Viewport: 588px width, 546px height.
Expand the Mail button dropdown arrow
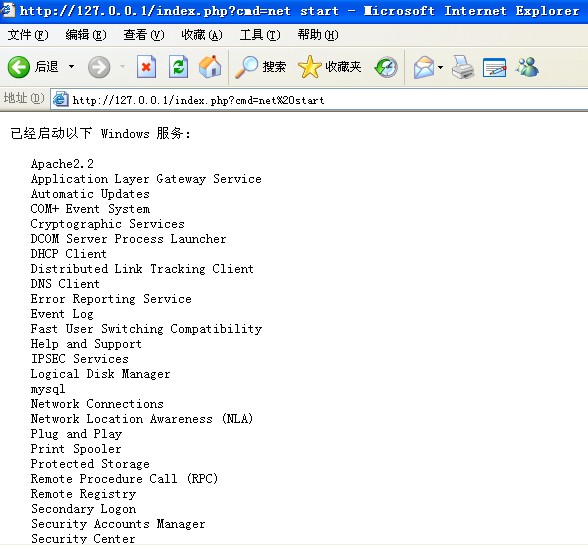(440, 68)
